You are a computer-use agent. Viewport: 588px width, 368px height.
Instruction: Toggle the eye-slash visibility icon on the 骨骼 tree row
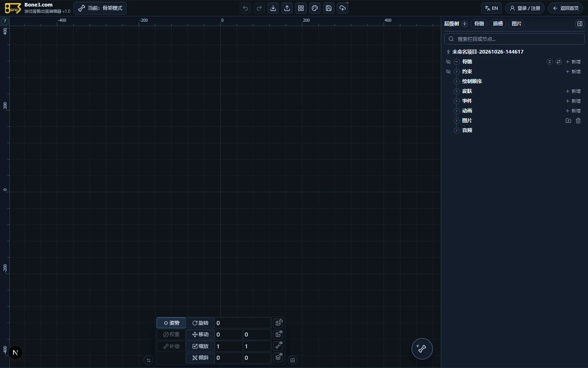pos(448,62)
